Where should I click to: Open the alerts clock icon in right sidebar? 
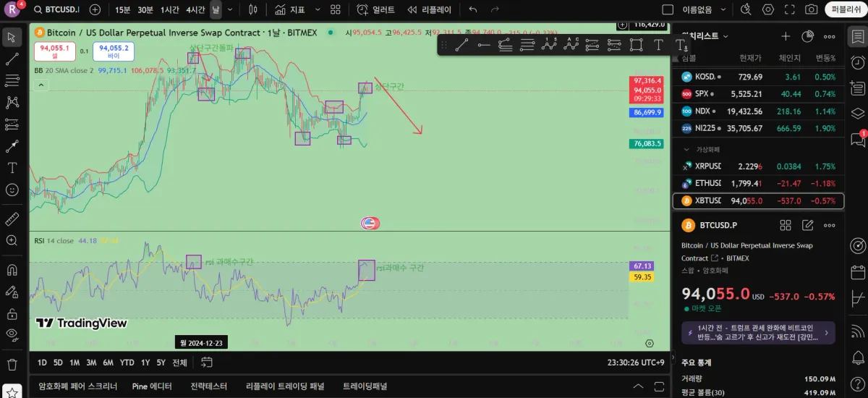click(858, 62)
